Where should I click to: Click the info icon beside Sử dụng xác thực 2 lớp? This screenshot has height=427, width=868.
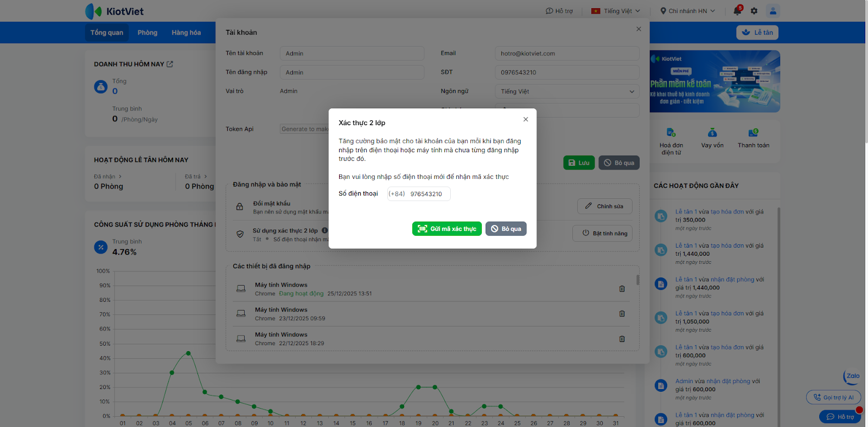coord(324,230)
